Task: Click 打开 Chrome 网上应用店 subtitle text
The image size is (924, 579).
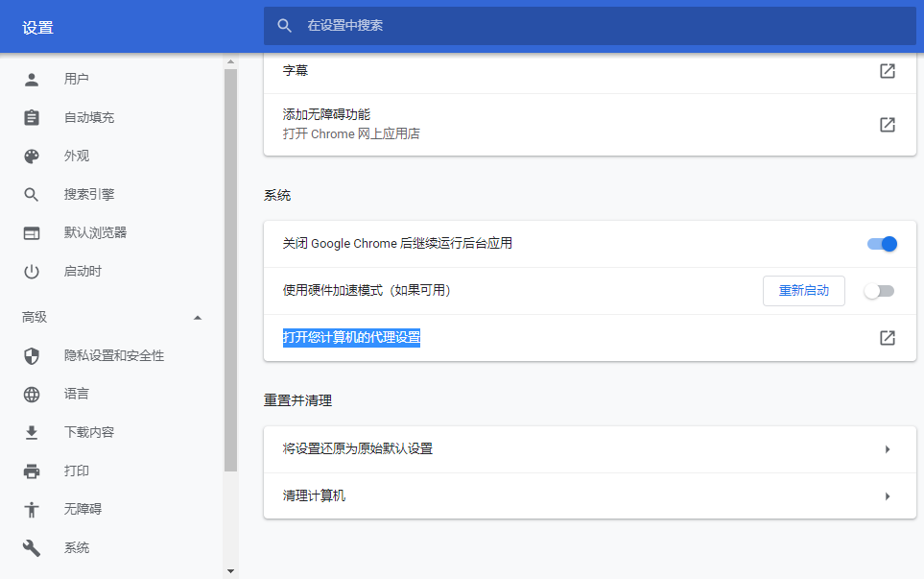Action: click(351, 133)
